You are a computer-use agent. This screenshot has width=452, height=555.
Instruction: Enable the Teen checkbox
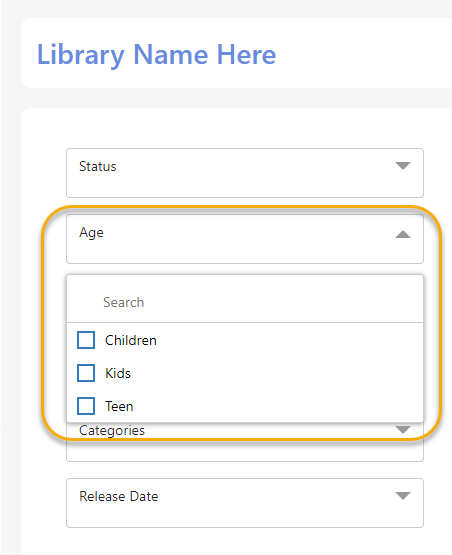[86, 406]
